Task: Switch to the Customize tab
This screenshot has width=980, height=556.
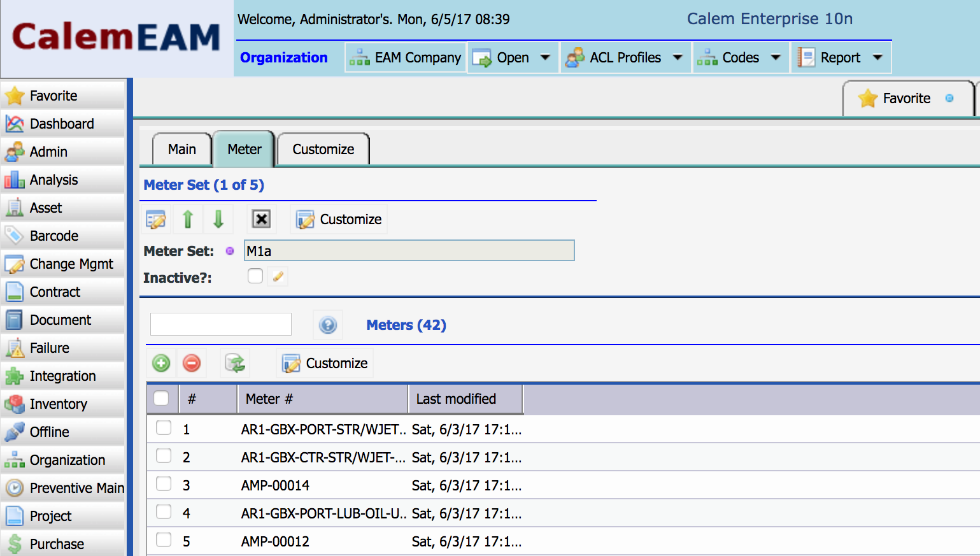Action: point(323,149)
